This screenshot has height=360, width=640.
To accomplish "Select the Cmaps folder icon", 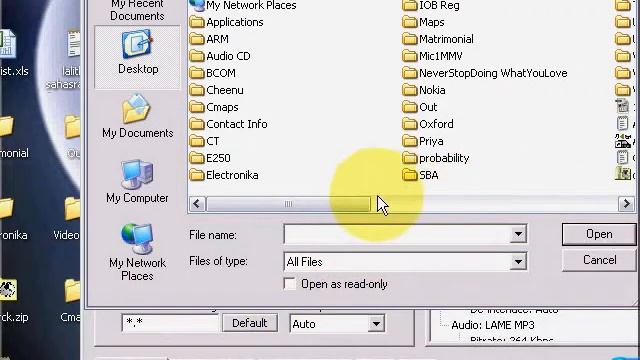I will click(197, 107).
